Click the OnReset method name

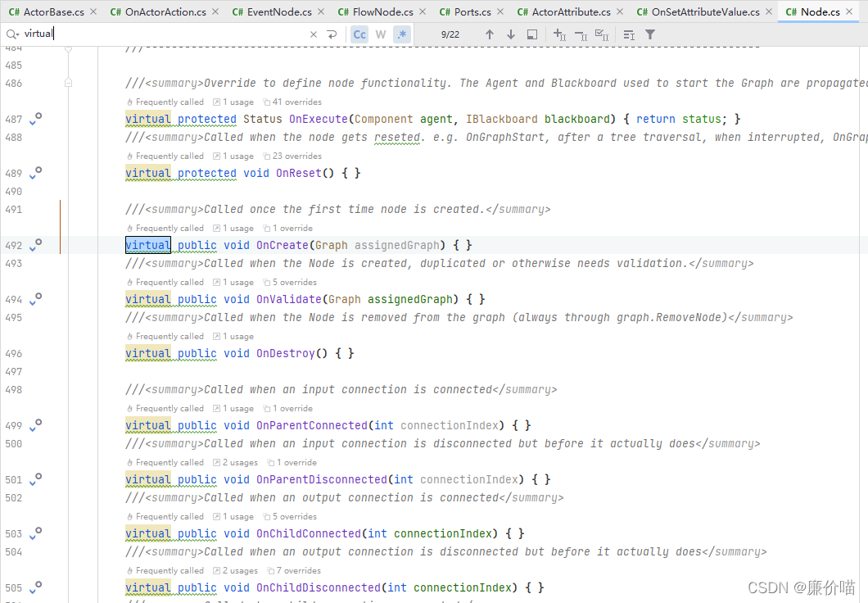click(x=299, y=173)
